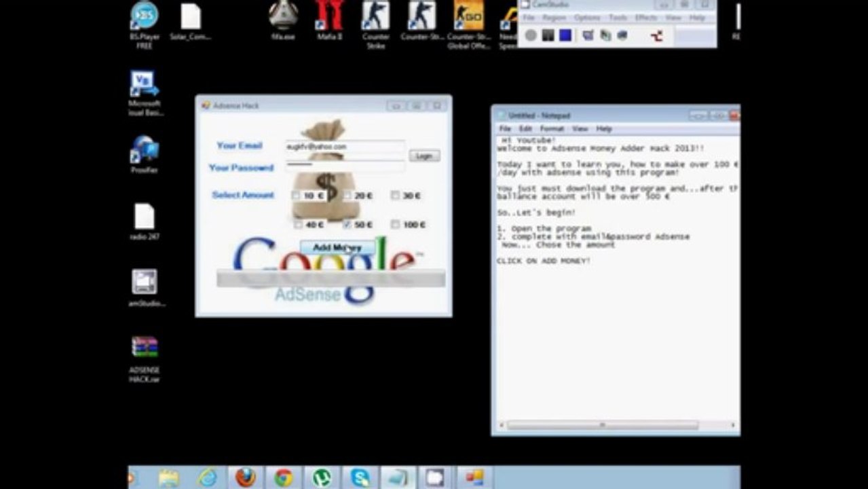Click the 'CLICK ON ADD MONEY!' line in Notepad

tap(544, 261)
